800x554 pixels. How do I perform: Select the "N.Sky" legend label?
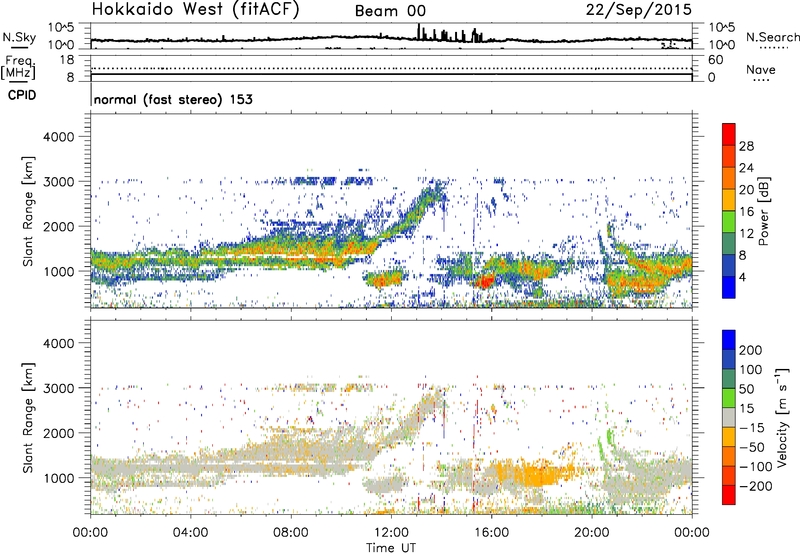click(19, 37)
